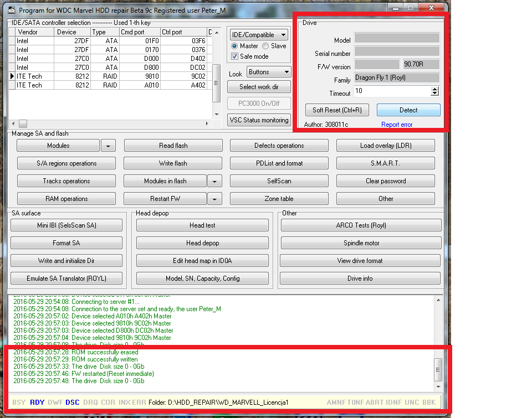
Task: Open Defects operations
Action: (x=279, y=146)
